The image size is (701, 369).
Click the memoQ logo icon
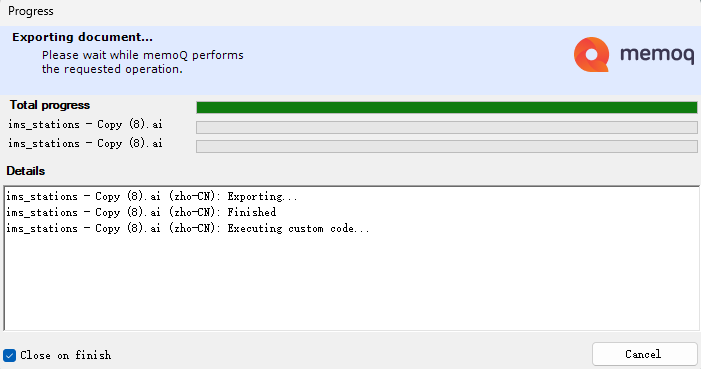tap(591, 55)
